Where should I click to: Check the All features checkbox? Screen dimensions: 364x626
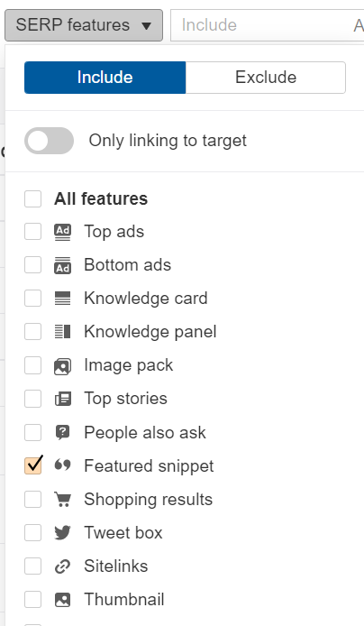click(x=33, y=198)
